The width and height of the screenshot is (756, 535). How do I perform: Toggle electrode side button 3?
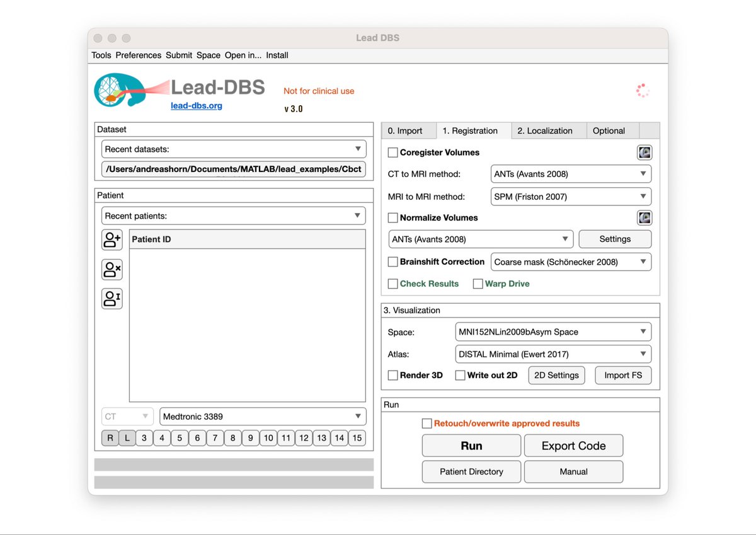144,438
